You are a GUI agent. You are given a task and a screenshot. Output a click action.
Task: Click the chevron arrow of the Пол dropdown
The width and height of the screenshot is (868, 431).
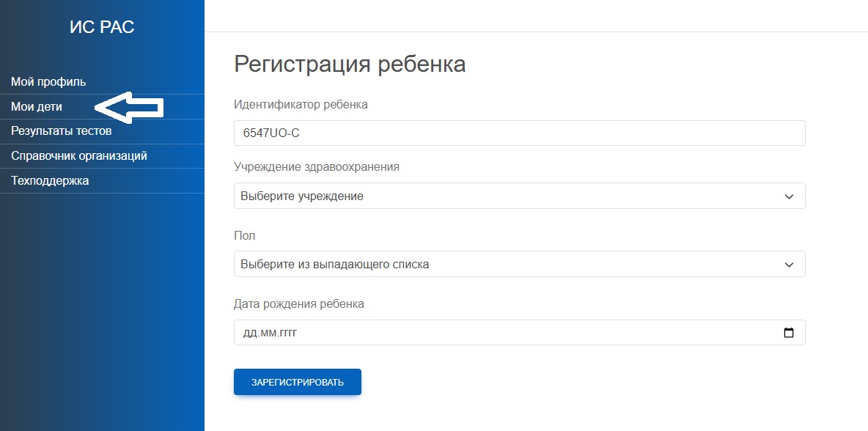(789, 265)
